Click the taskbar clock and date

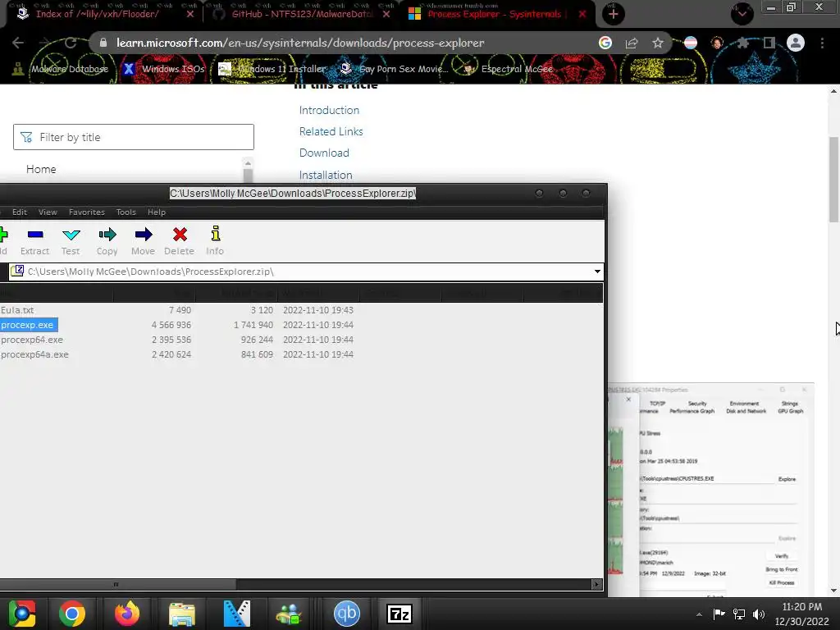coord(801,614)
